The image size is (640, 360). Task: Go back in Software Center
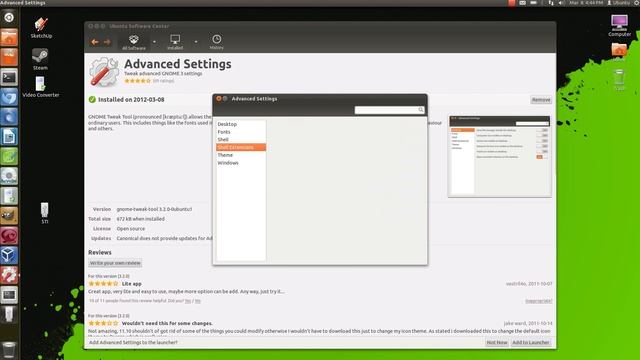click(95, 42)
